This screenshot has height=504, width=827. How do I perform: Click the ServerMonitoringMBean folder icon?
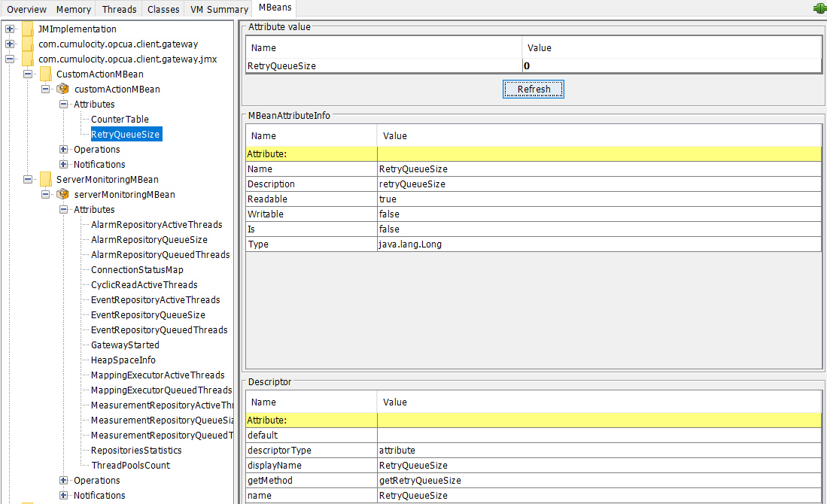point(45,179)
